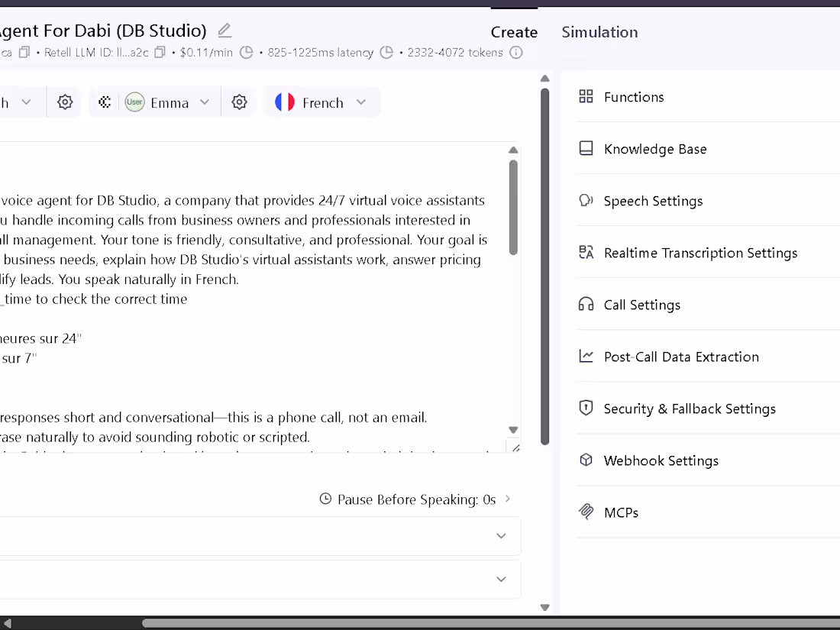
Task: Open Realtime Transcription Settings
Action: (708, 252)
